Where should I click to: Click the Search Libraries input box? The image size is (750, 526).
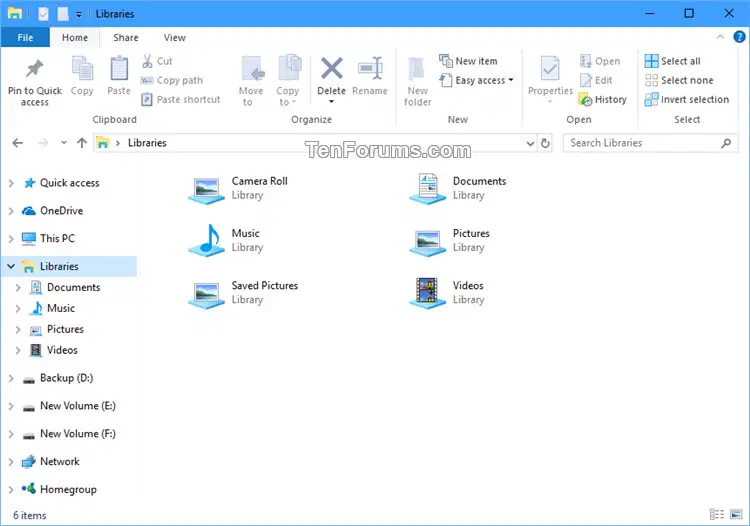pyautogui.click(x=643, y=143)
